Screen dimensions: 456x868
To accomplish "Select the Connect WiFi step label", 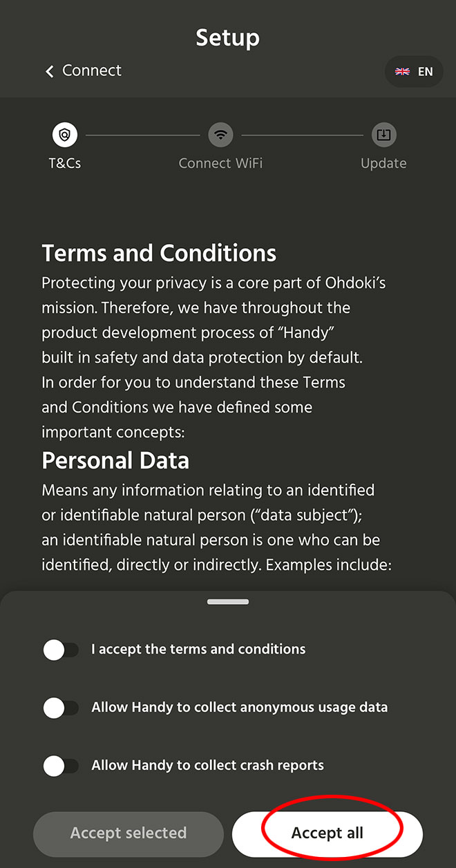I will point(220,164).
